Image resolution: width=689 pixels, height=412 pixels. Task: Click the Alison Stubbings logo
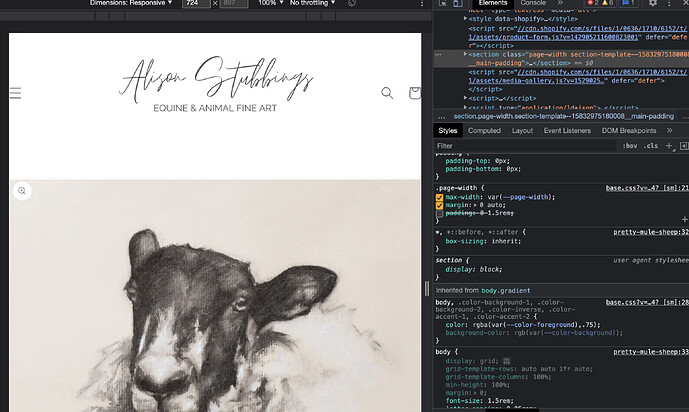(x=215, y=83)
